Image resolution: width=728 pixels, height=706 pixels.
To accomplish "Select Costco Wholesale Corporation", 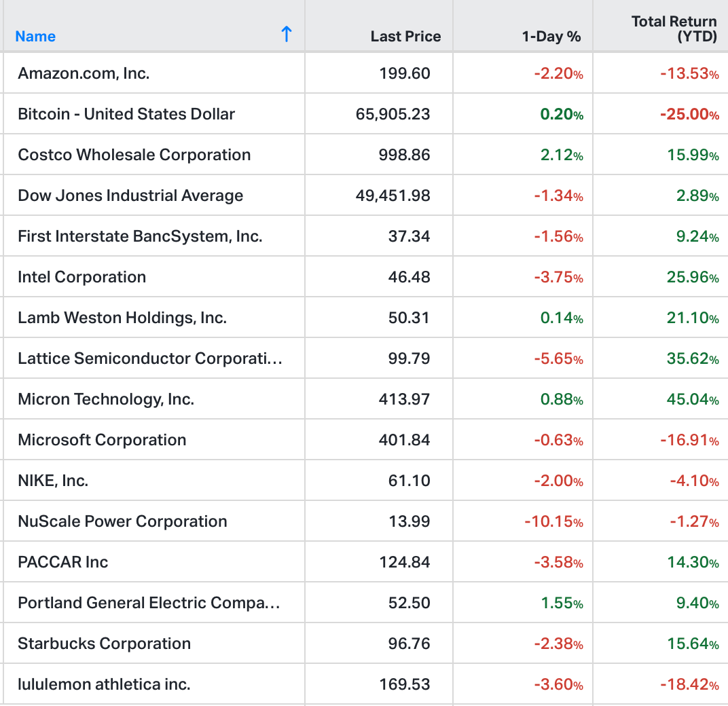I will coord(134,155).
